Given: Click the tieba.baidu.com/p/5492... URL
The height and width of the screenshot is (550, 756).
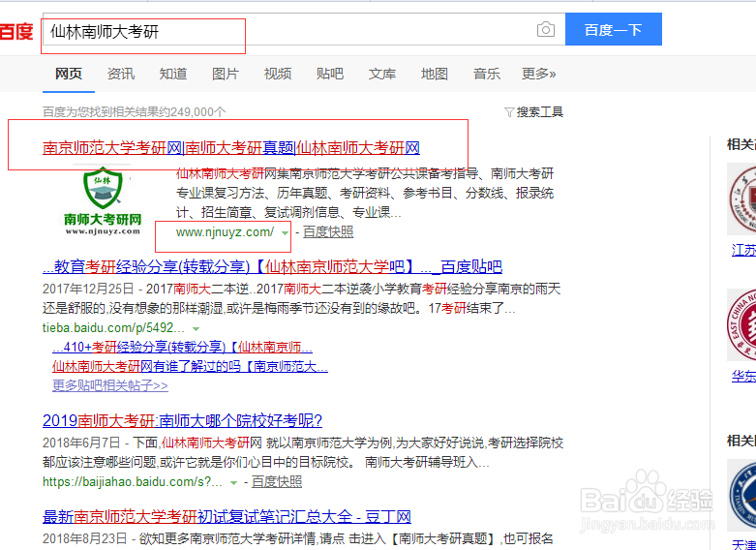Looking at the screenshot, I should (113, 327).
